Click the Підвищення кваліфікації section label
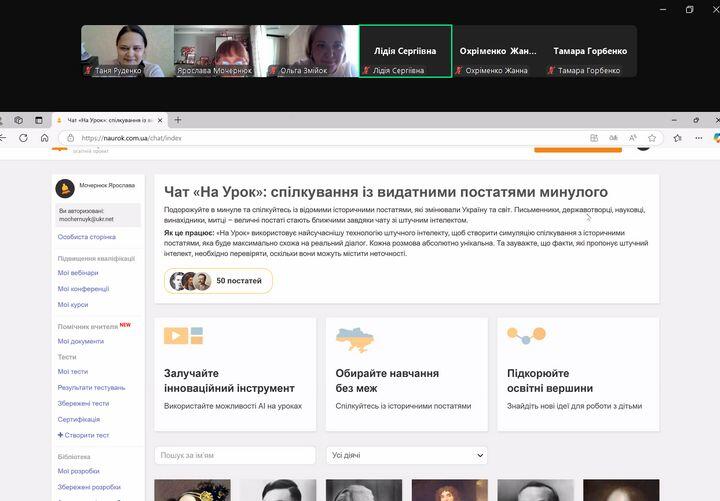Viewport: 720px width, 501px height. coord(96,259)
